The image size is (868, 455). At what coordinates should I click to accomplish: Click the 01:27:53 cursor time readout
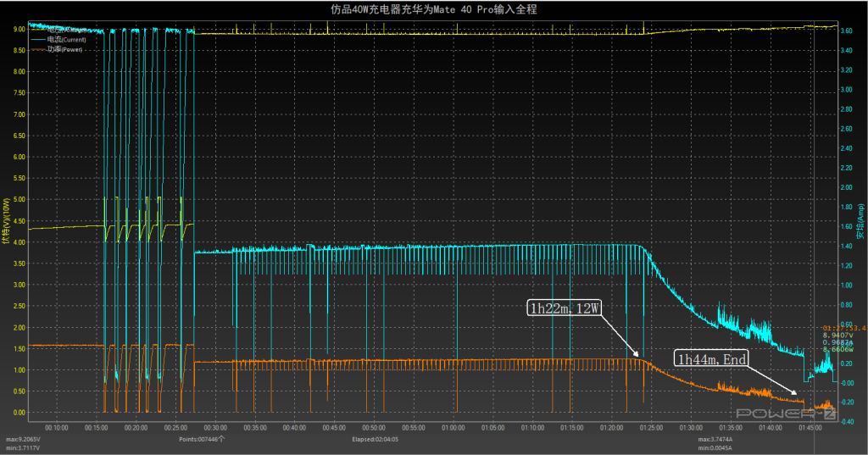click(845, 328)
